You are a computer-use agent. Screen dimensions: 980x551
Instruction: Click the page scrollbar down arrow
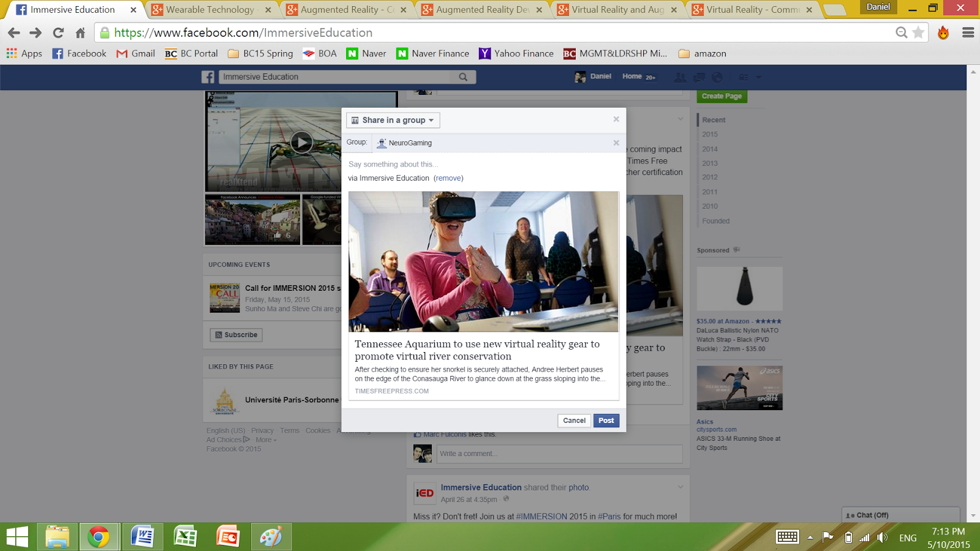(x=973, y=515)
